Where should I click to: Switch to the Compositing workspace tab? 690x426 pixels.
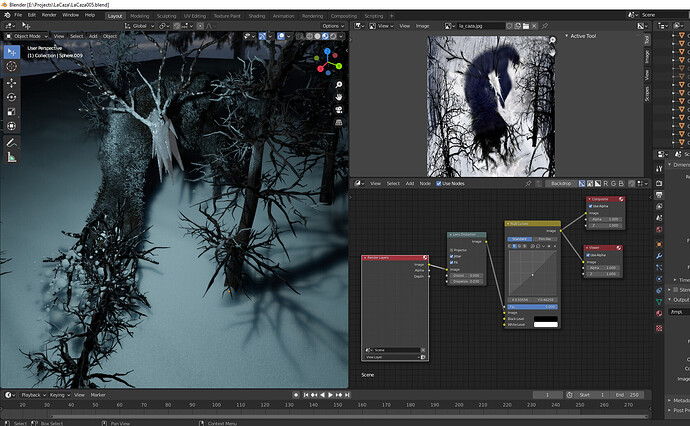pyautogui.click(x=344, y=16)
